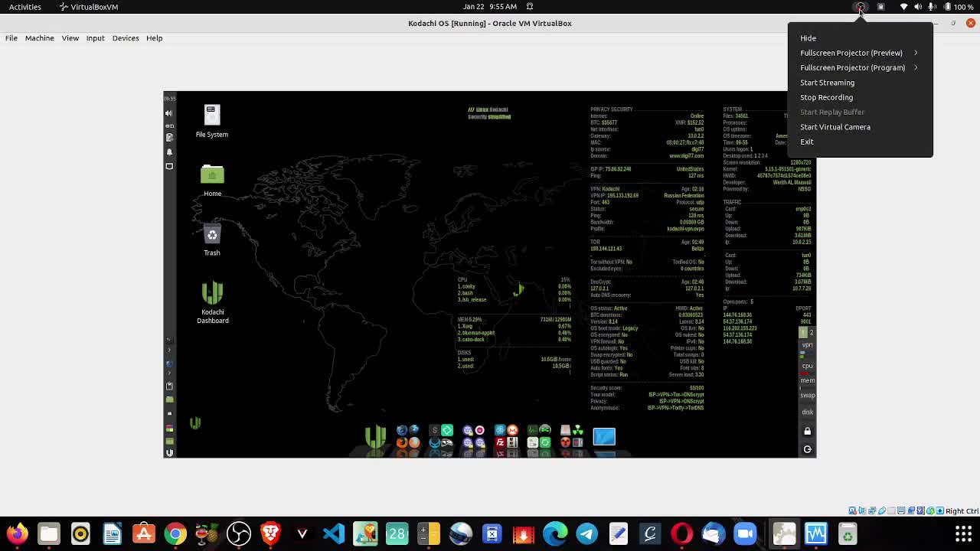This screenshot has height=551, width=980.
Task: Expand Fullscreen Projector (Preview) submenu
Action: coord(860,53)
